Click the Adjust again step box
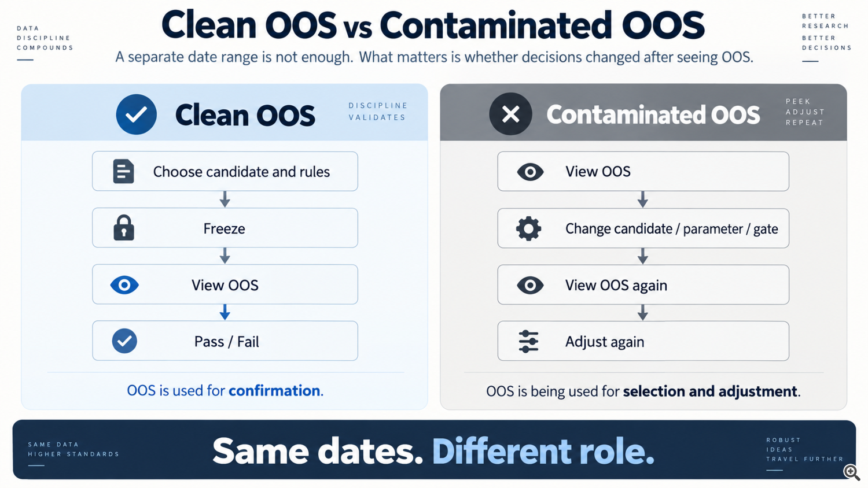 643,341
